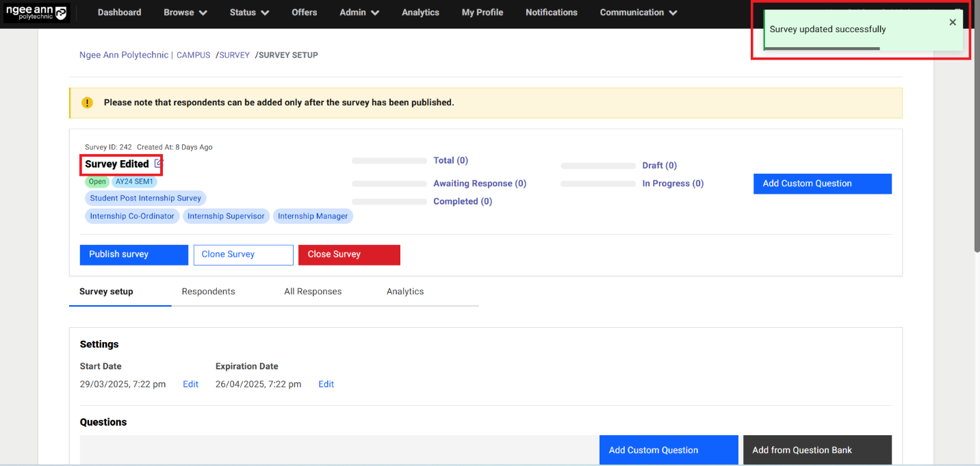Image resolution: width=980 pixels, height=466 pixels.
Task: Open the Status dropdown menu
Action: [249, 12]
